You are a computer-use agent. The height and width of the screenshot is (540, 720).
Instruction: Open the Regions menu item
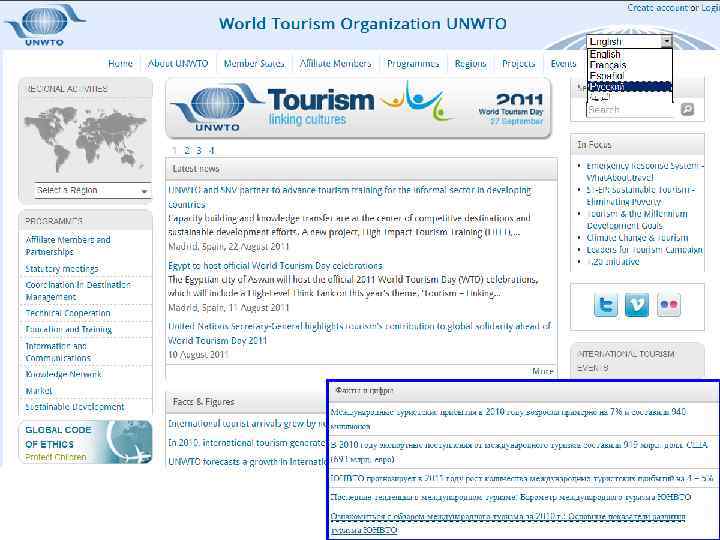(x=470, y=63)
